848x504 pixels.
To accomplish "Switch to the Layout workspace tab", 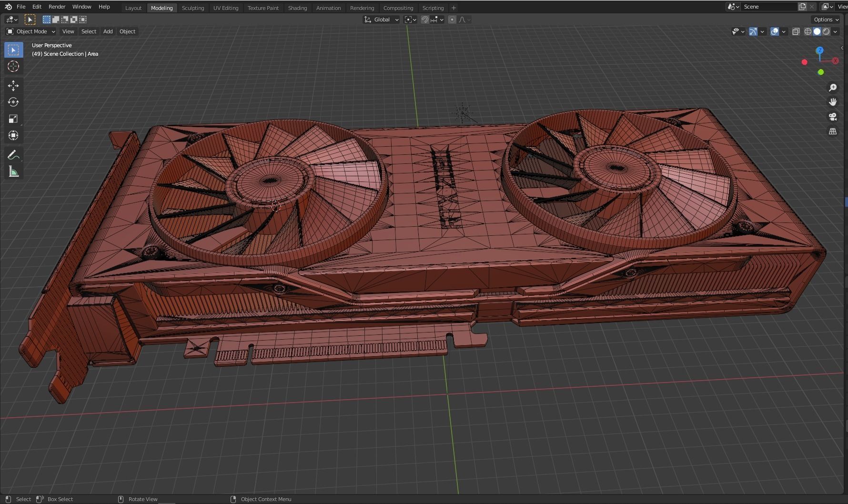I will point(133,8).
